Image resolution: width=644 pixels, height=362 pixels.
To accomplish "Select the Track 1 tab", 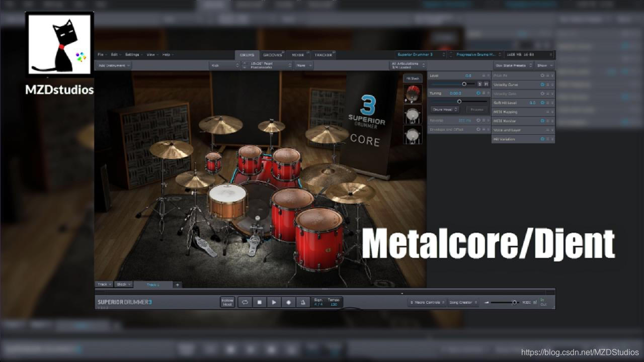I will coord(153,285).
